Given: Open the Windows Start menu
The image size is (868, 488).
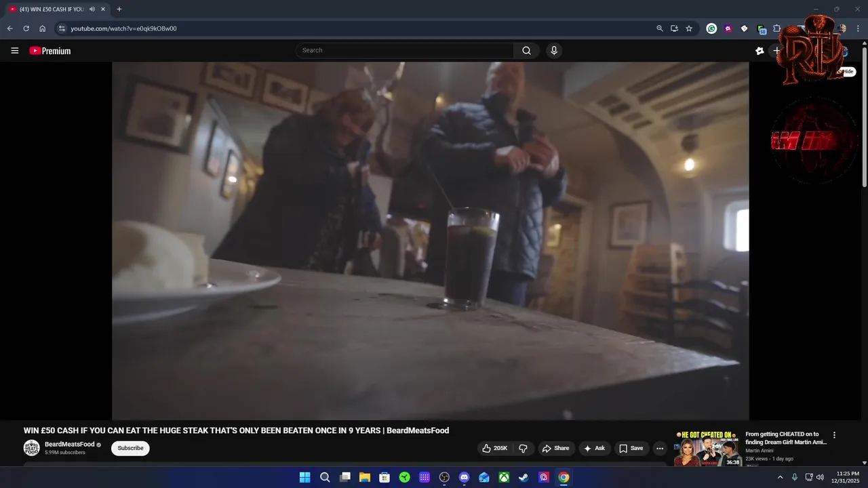Looking at the screenshot, I should point(305,477).
